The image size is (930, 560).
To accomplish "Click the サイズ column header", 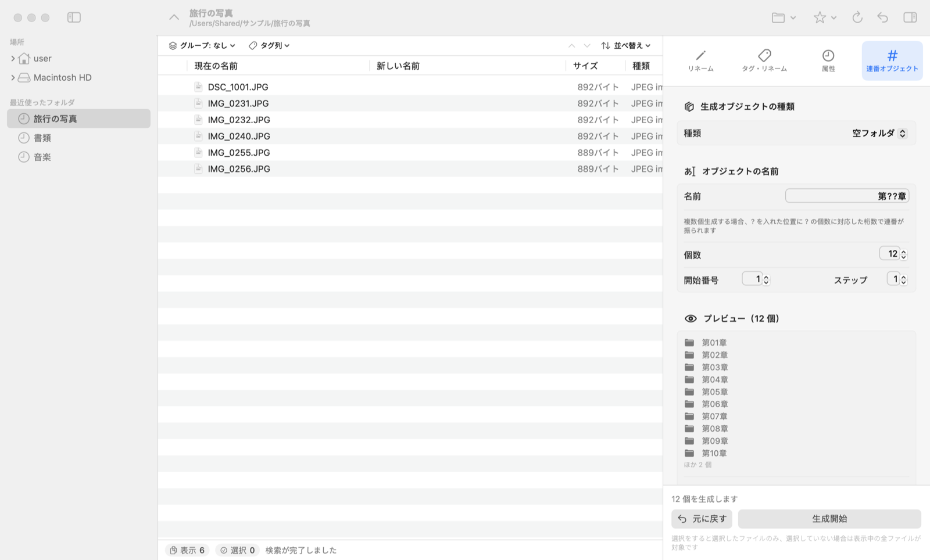I will pyautogui.click(x=595, y=66).
